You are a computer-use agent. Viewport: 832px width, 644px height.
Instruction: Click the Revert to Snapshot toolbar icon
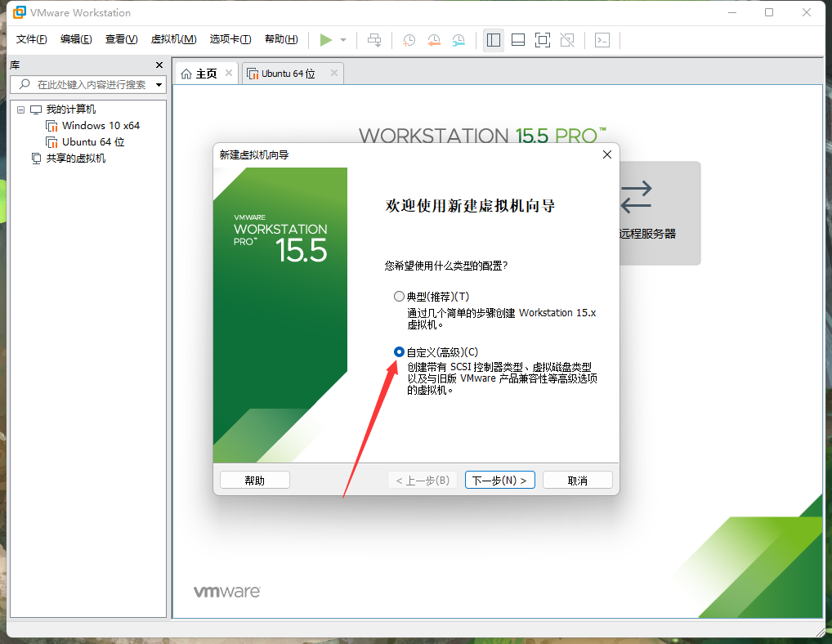[434, 40]
